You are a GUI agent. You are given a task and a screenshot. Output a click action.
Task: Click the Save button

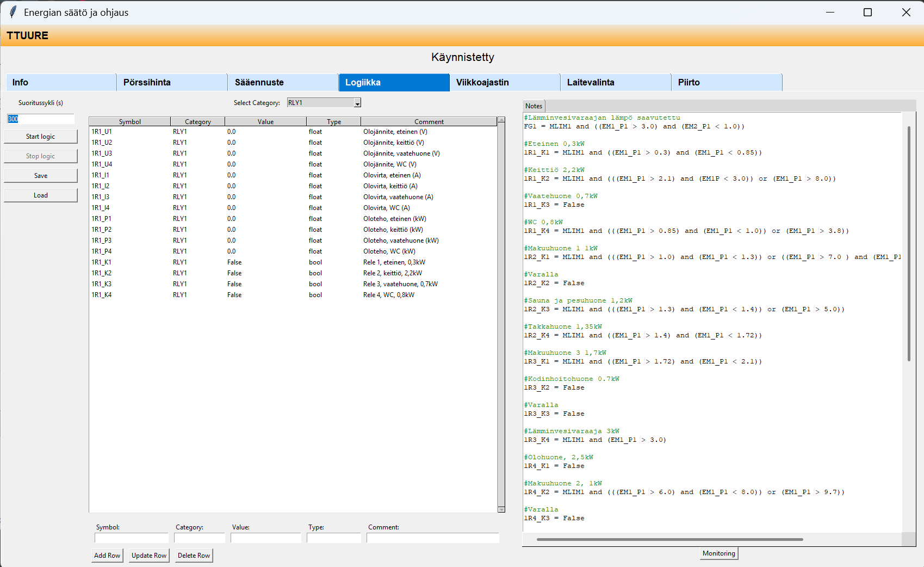41,176
